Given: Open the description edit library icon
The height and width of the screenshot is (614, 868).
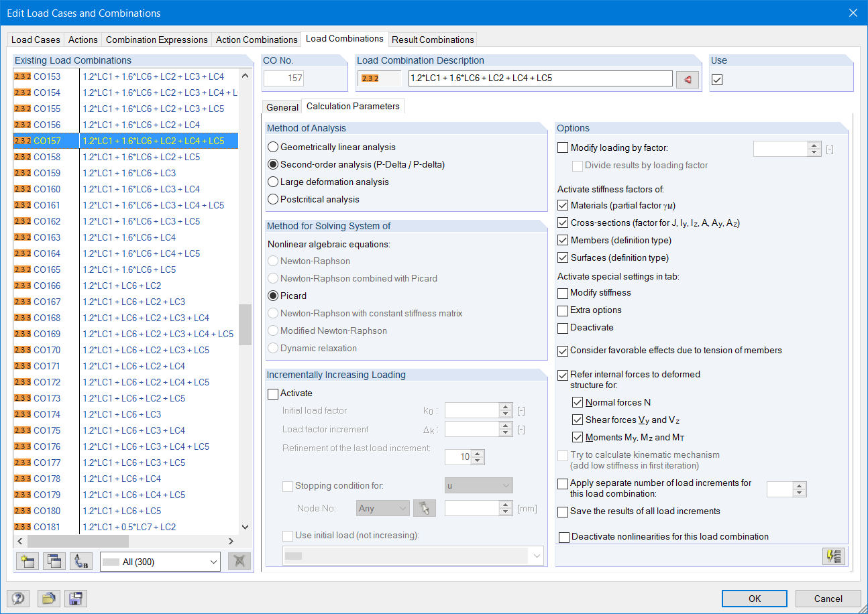Looking at the screenshot, I should [688, 79].
